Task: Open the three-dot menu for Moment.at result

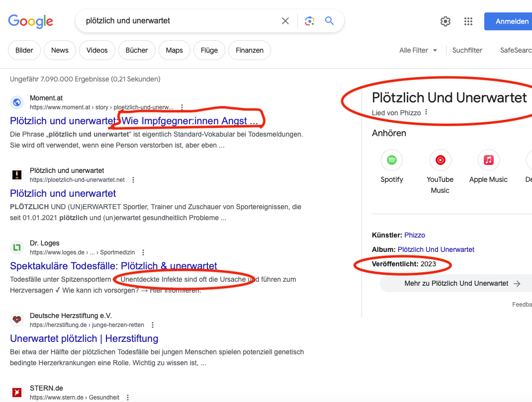Action: point(182,107)
